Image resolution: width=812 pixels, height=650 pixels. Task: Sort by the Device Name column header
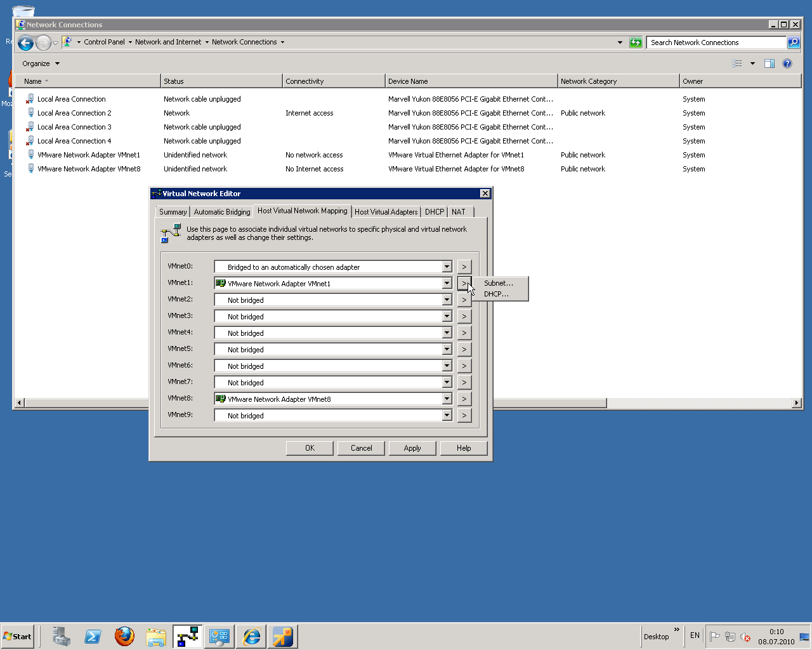pyautogui.click(x=471, y=81)
